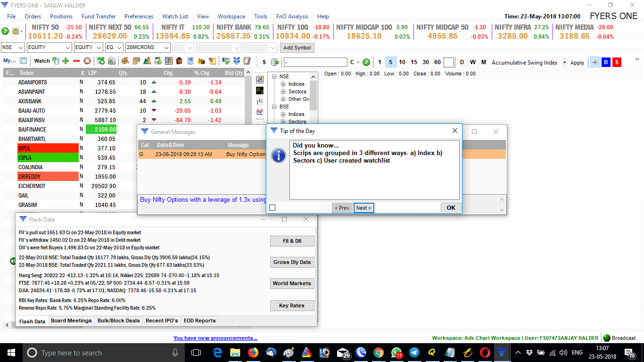The width and height of the screenshot is (644, 362).
Task: Select the 60-minute chart interval
Action: coord(438,62)
